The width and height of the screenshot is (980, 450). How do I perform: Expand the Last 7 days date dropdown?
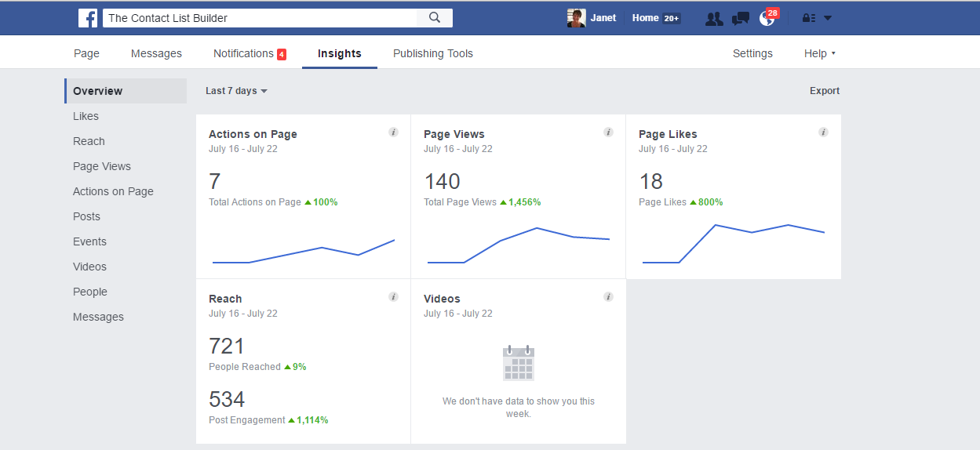click(236, 91)
